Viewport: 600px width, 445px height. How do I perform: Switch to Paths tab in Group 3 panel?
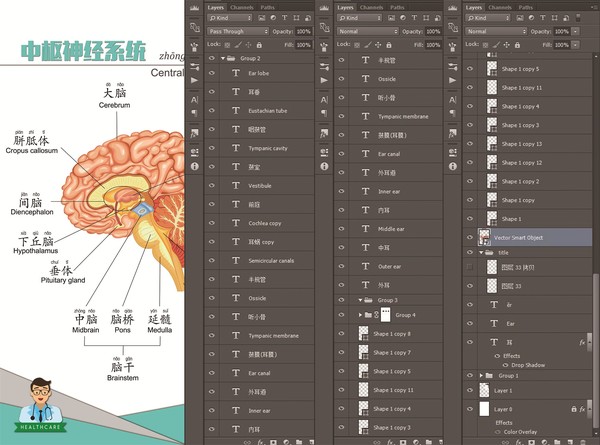coord(397,7)
